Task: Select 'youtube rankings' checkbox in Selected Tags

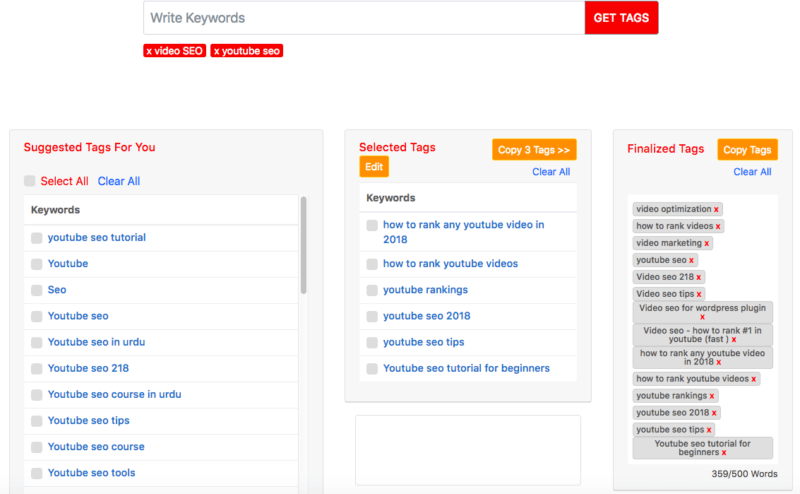Action: 372,290
